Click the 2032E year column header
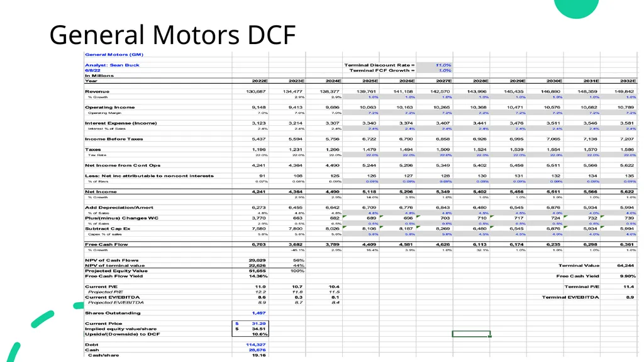The image size is (644, 362). 628,81
